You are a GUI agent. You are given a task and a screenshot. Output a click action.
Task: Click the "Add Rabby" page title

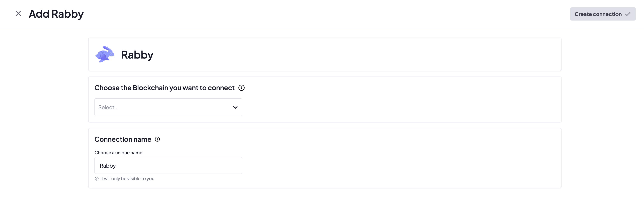coord(56,14)
